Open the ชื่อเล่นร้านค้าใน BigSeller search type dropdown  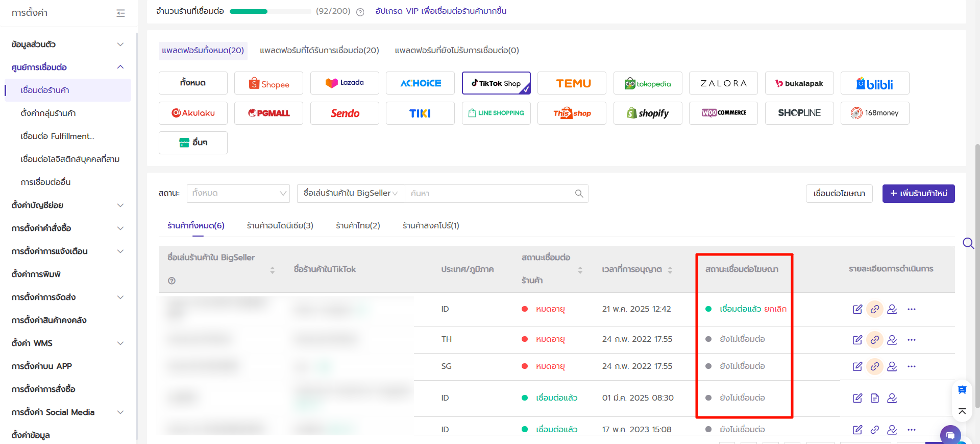point(351,194)
